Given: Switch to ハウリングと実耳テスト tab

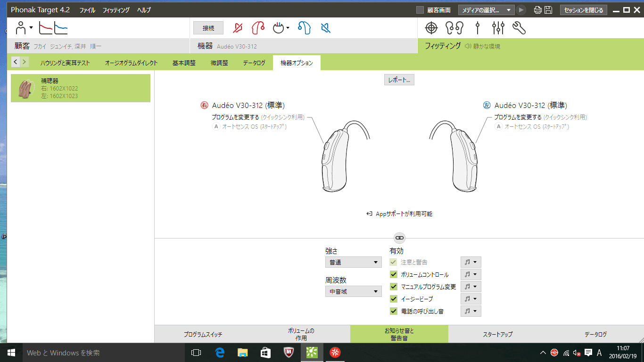Looking at the screenshot, I should point(65,63).
